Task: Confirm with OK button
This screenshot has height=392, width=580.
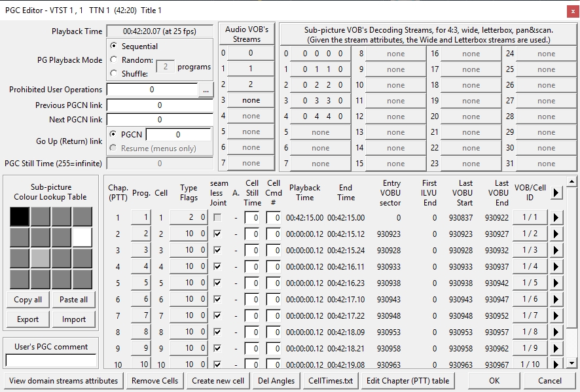Action: (x=494, y=381)
